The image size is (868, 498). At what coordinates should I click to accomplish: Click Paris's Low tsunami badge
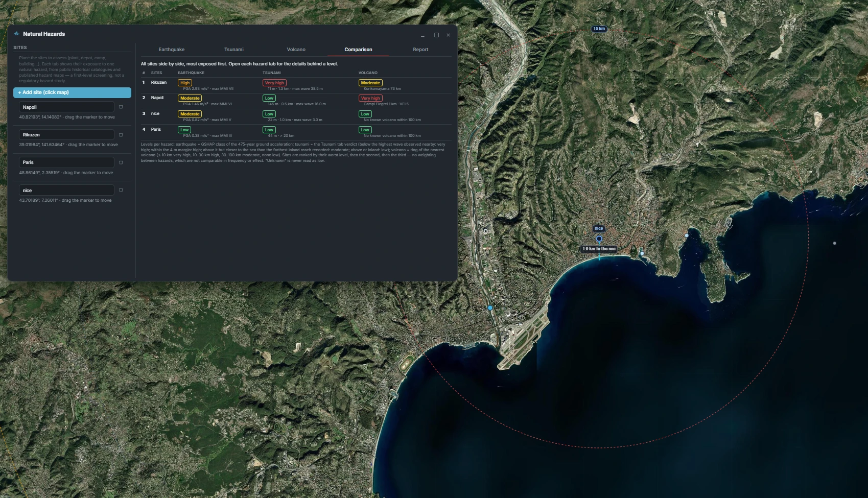click(x=269, y=130)
